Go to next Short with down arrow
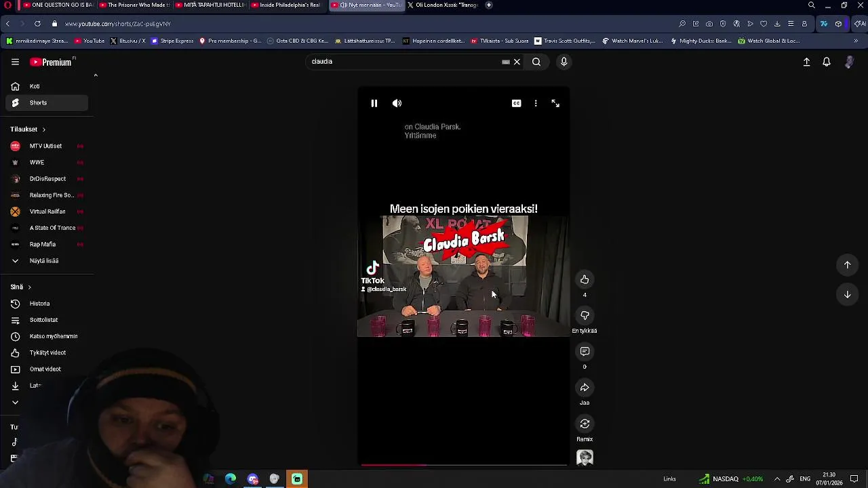Viewport: 868px width, 488px height. [x=847, y=294]
